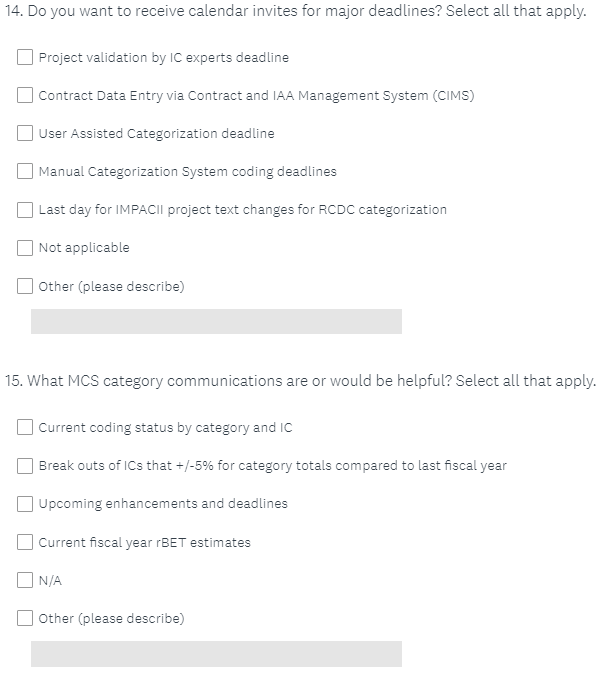Select Upcoming enhancements and deadlines checkbox
The height and width of the screenshot is (674, 613).
[25, 503]
